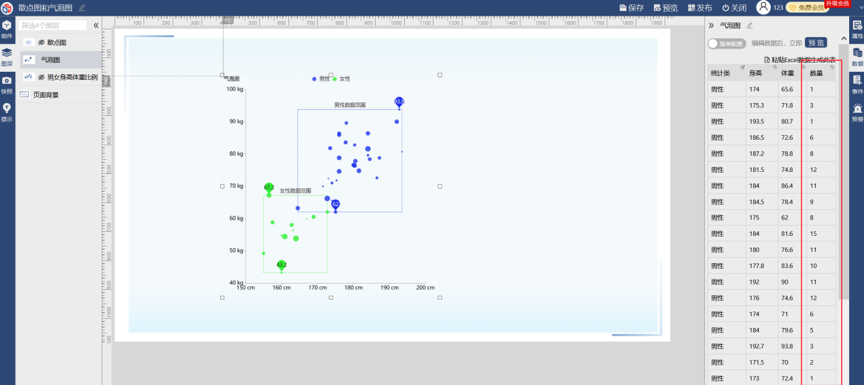864x385 pixels.
Task: Click the 93.8 max marker pin in chart
Action: [x=399, y=102]
